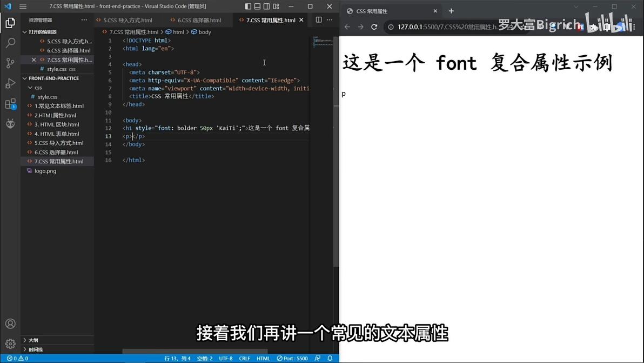This screenshot has width=644, height=363.
Task: Open 3. HTML 区块.html file
Action: coord(57,124)
